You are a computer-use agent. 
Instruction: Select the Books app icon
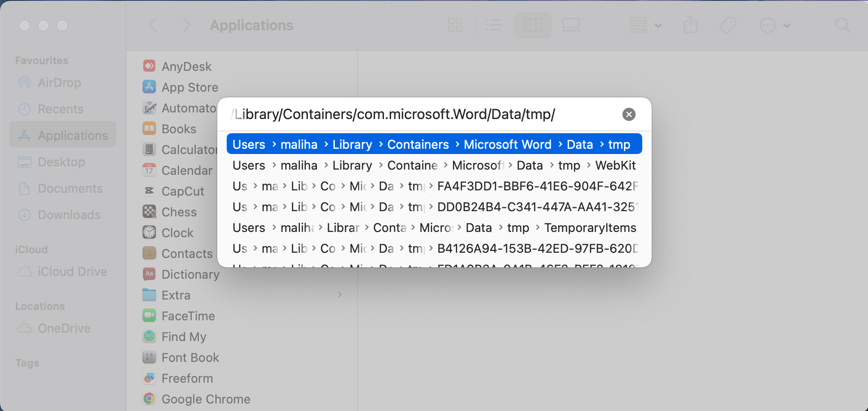tap(149, 128)
